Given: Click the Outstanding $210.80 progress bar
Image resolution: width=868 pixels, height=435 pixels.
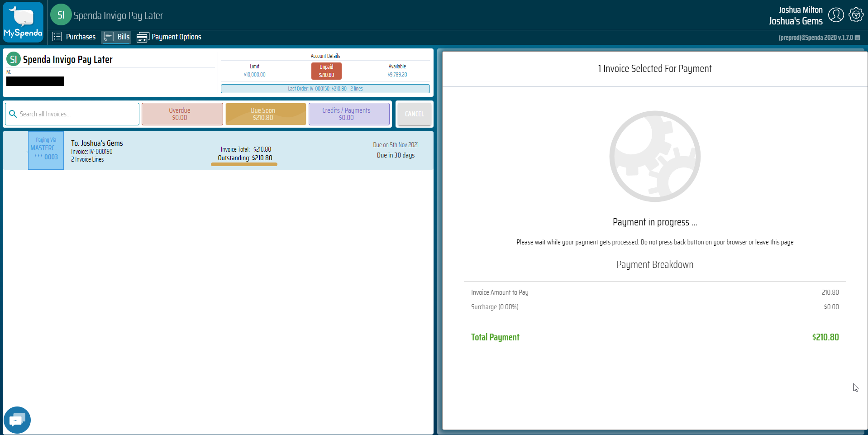Looking at the screenshot, I should pos(244,164).
